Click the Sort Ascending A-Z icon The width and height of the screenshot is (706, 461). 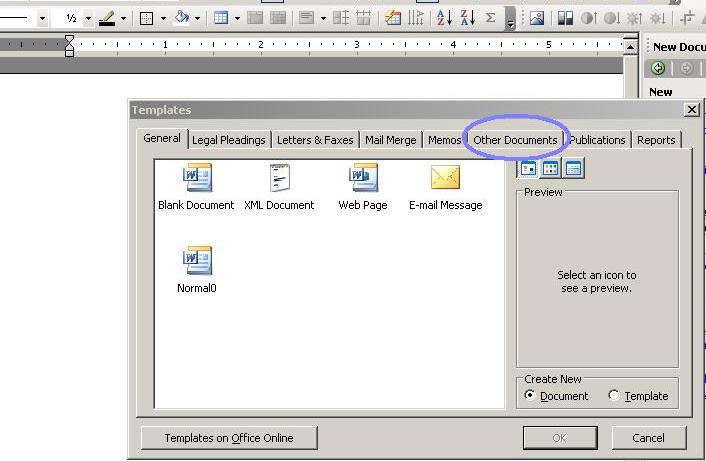point(444,18)
